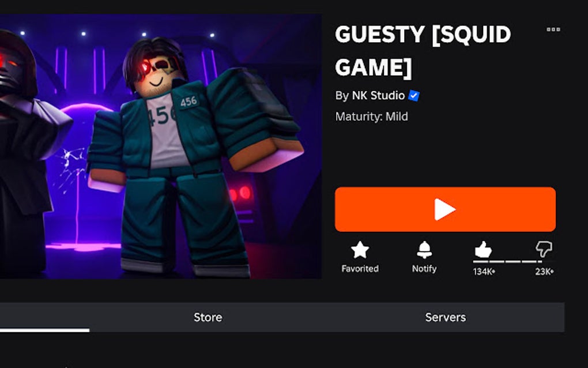Screen dimensions: 588x368
Task: Click the white play triangle icon
Action: (445, 209)
